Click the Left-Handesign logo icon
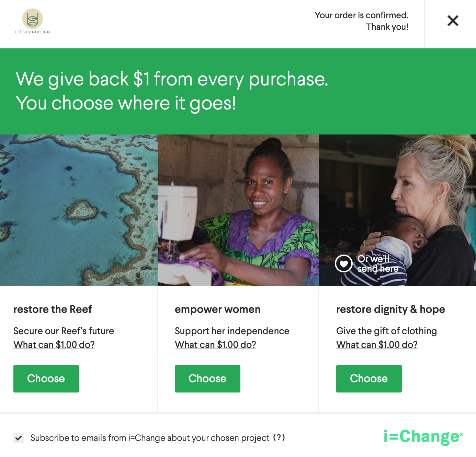476x457 pixels. [x=33, y=19]
